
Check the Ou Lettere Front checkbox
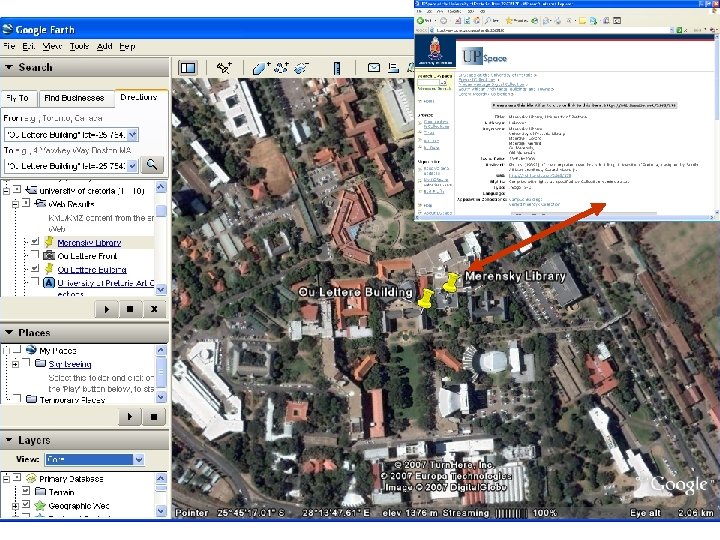tap(35, 255)
